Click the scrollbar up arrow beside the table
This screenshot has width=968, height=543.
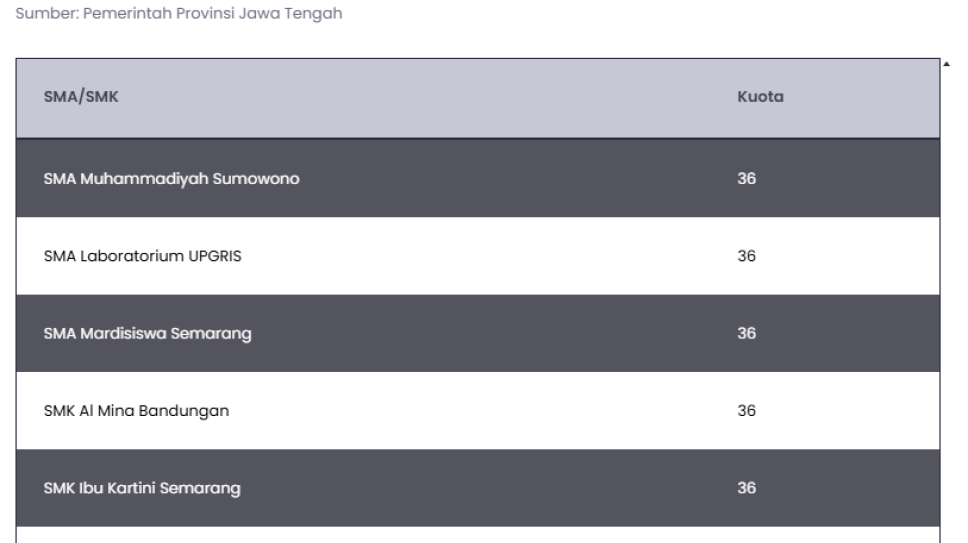[x=947, y=63]
